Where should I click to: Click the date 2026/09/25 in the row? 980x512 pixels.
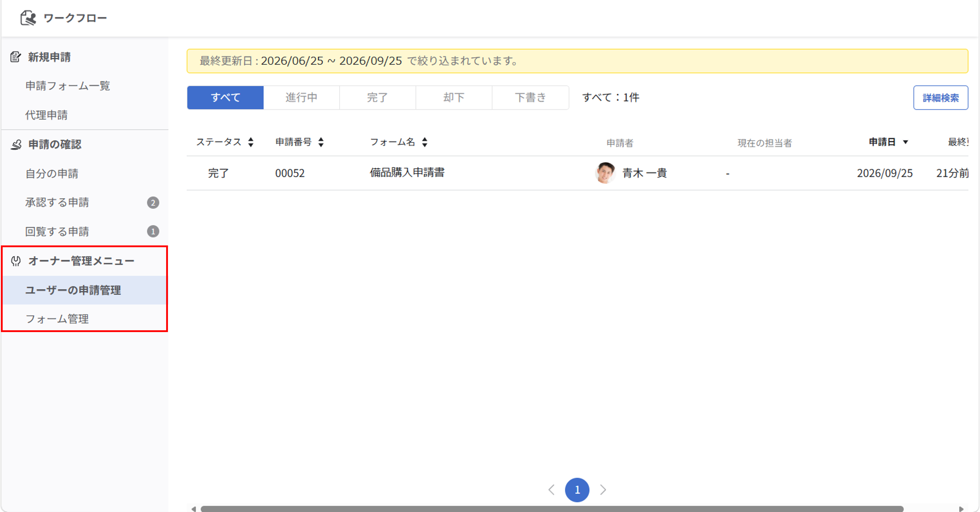(884, 173)
